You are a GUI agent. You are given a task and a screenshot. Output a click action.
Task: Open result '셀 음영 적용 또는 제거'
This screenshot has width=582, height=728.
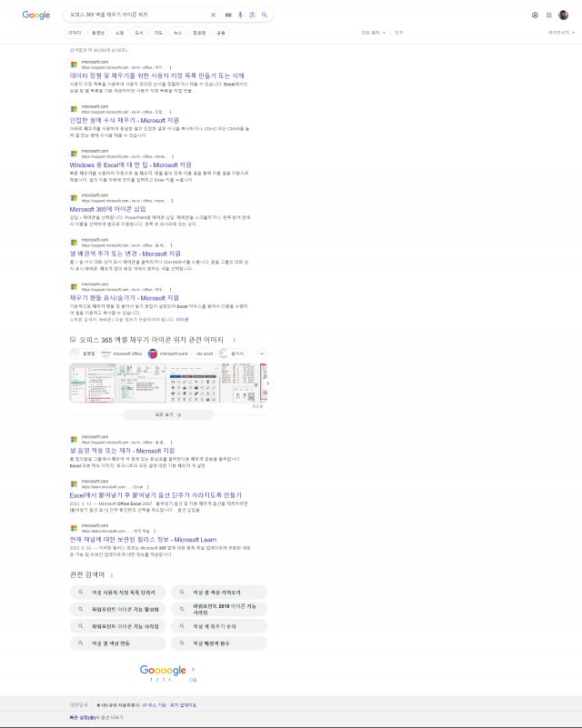pos(122,451)
